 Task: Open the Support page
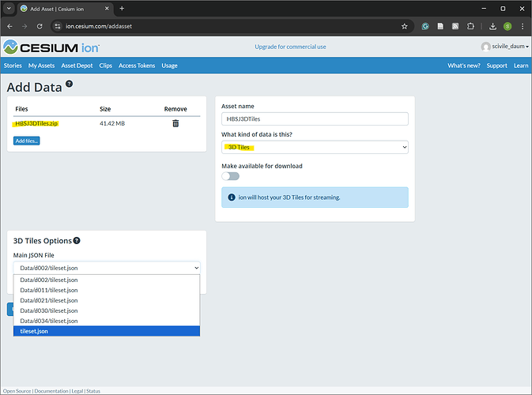point(496,66)
